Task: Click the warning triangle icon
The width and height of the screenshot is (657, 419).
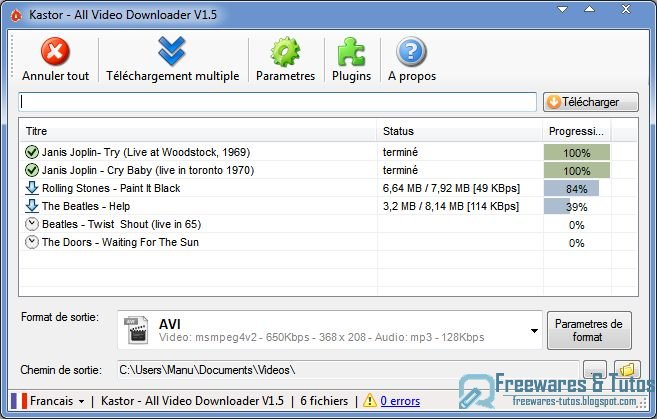Action: 370,401
